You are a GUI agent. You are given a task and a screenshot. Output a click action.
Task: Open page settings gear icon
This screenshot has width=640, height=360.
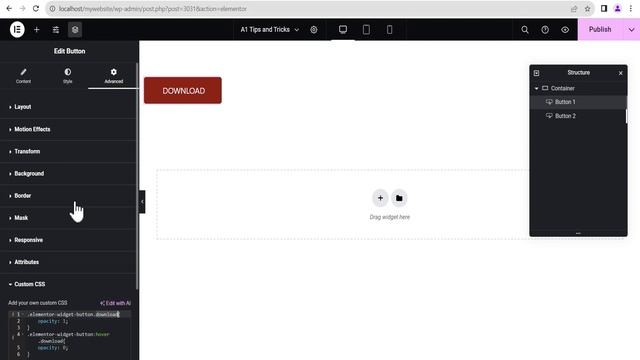pos(313,29)
